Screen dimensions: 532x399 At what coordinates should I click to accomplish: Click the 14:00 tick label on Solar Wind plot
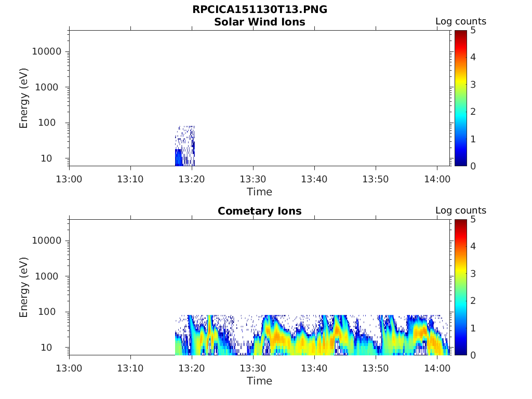pyautogui.click(x=437, y=179)
